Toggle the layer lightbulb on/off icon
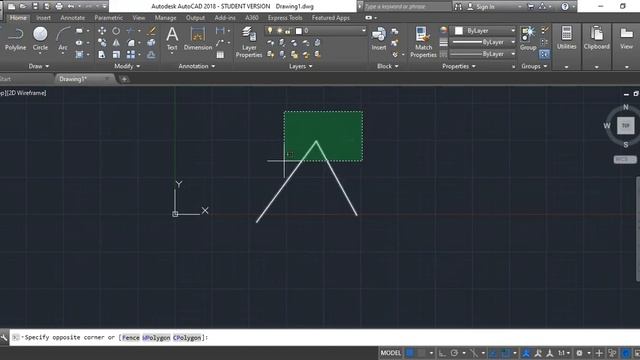The width and height of the screenshot is (640, 360). click(x=270, y=31)
